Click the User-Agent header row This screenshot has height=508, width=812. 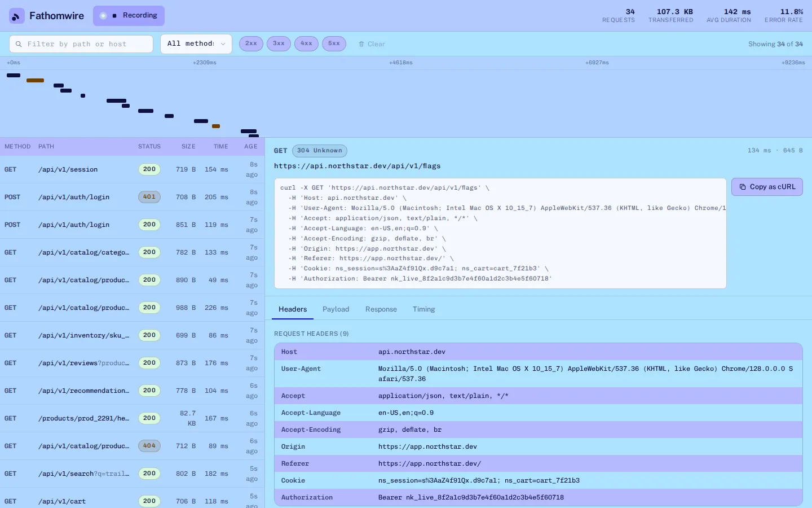click(x=539, y=374)
